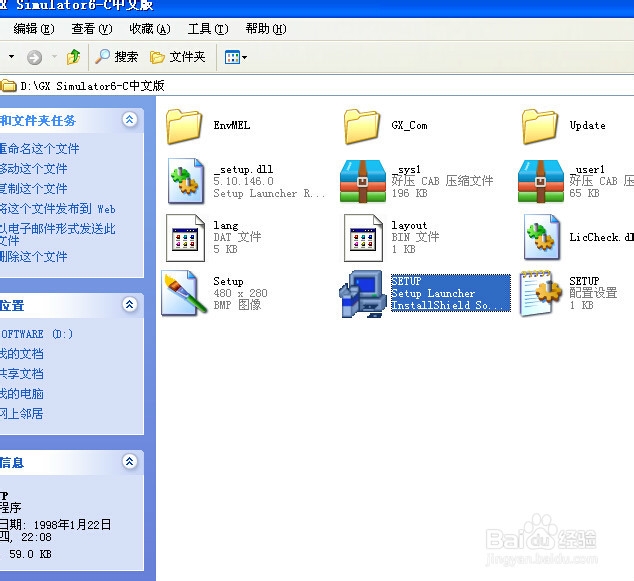This screenshot has width=634, height=581.
Task: Open the EnvMEL folder icon
Action: point(184,126)
